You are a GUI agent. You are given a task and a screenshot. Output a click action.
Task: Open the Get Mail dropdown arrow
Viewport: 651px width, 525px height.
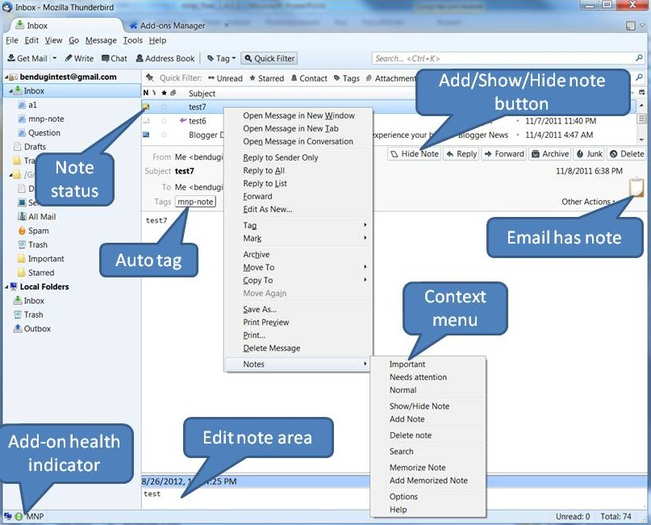point(54,59)
